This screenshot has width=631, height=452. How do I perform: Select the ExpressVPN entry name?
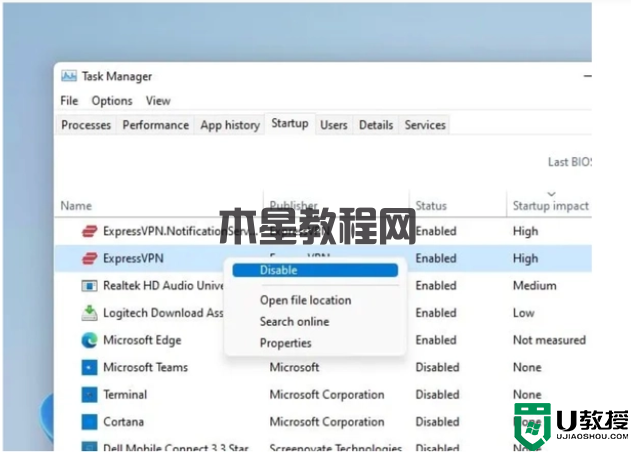click(134, 258)
